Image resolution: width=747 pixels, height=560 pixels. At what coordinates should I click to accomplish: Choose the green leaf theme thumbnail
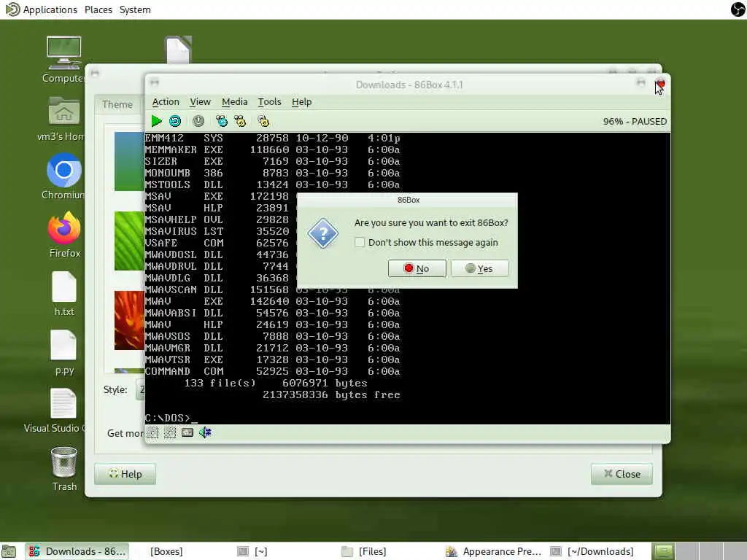click(x=129, y=241)
